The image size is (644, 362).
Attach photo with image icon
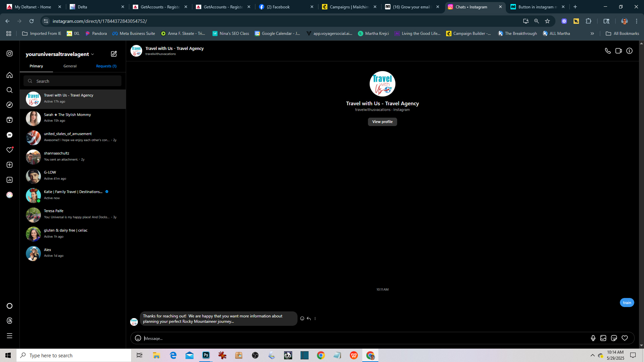point(603,338)
